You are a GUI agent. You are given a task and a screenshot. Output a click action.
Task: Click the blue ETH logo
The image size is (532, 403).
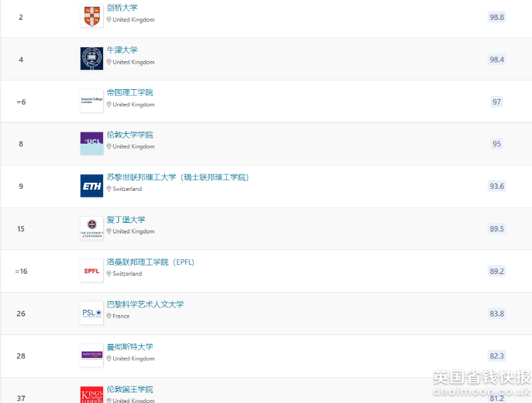point(92,186)
